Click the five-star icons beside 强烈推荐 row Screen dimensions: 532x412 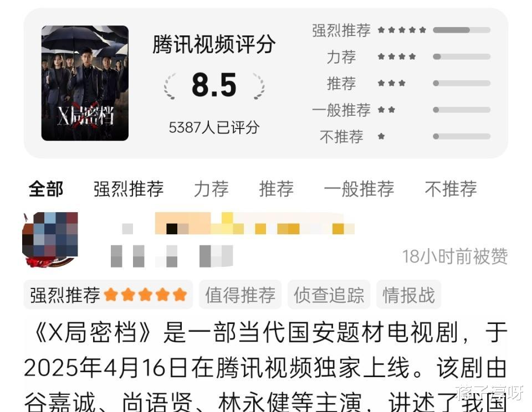[x=402, y=30]
